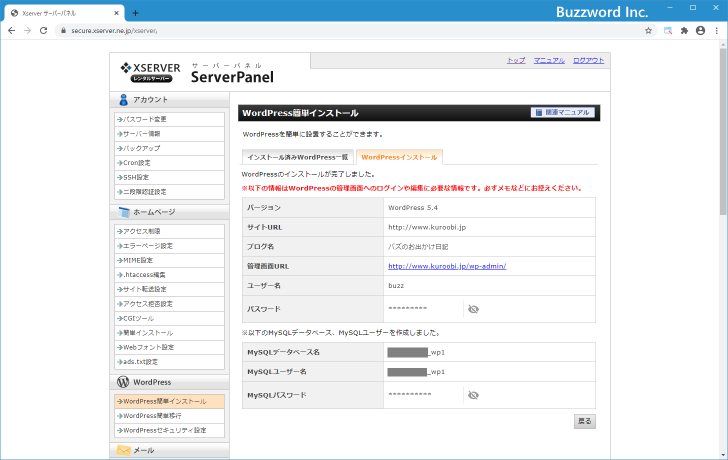Reveal the MySQLパスワード with eye icon
This screenshot has width=728, height=460.
[x=473, y=395]
